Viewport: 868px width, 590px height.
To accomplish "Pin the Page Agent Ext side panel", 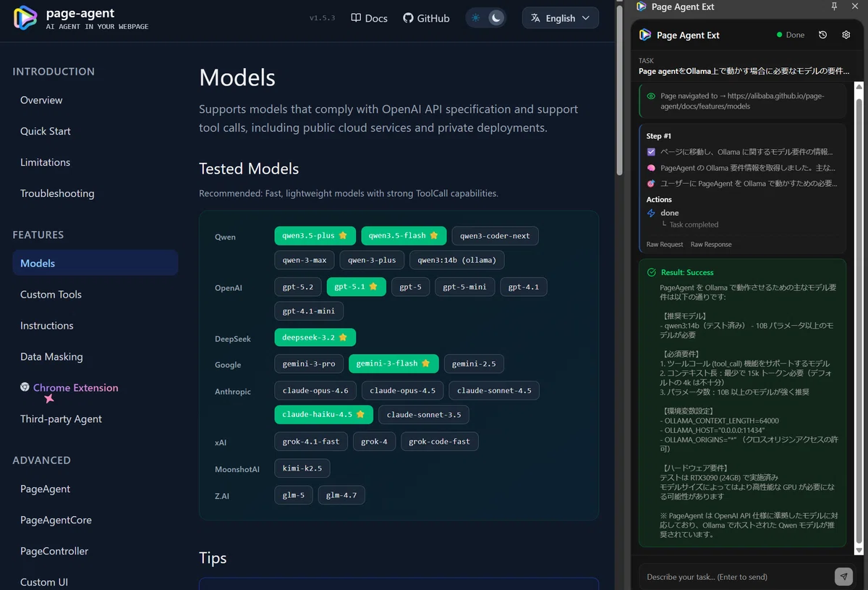I will (x=834, y=7).
